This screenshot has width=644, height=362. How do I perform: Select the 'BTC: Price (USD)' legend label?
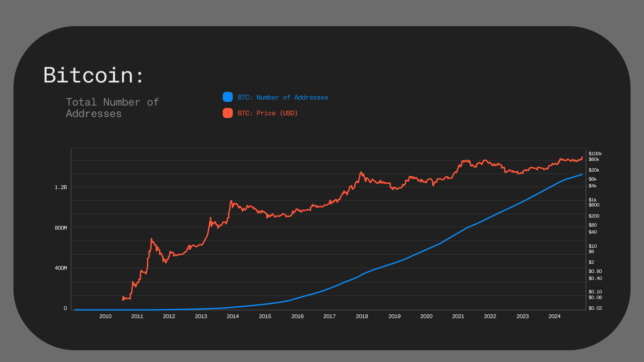tap(268, 113)
